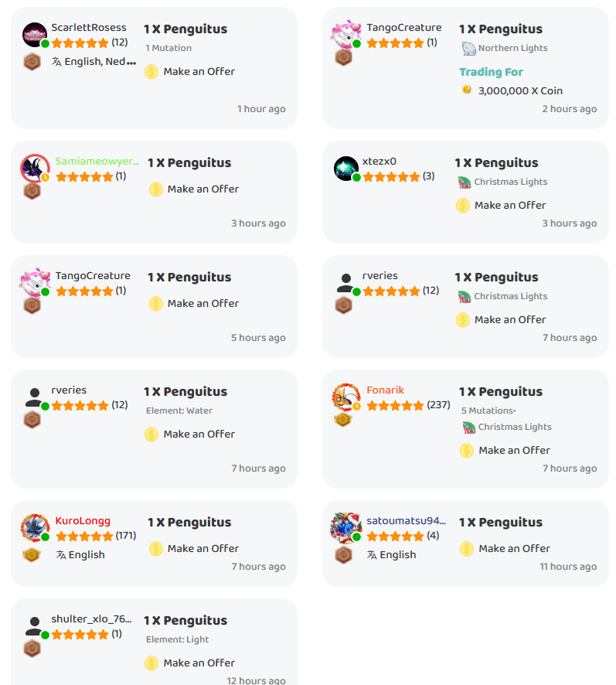The image size is (616, 685).
Task: Click the translate icon beside ScarlettRosess's languages
Action: pyautogui.click(x=56, y=62)
